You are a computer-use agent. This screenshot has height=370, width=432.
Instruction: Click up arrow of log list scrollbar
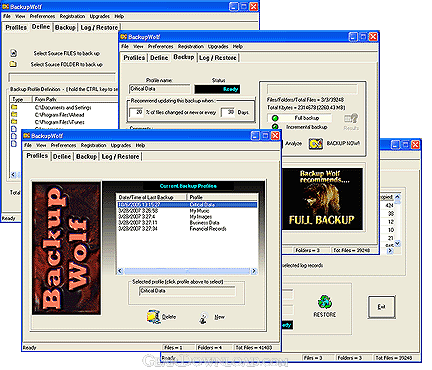point(397,197)
